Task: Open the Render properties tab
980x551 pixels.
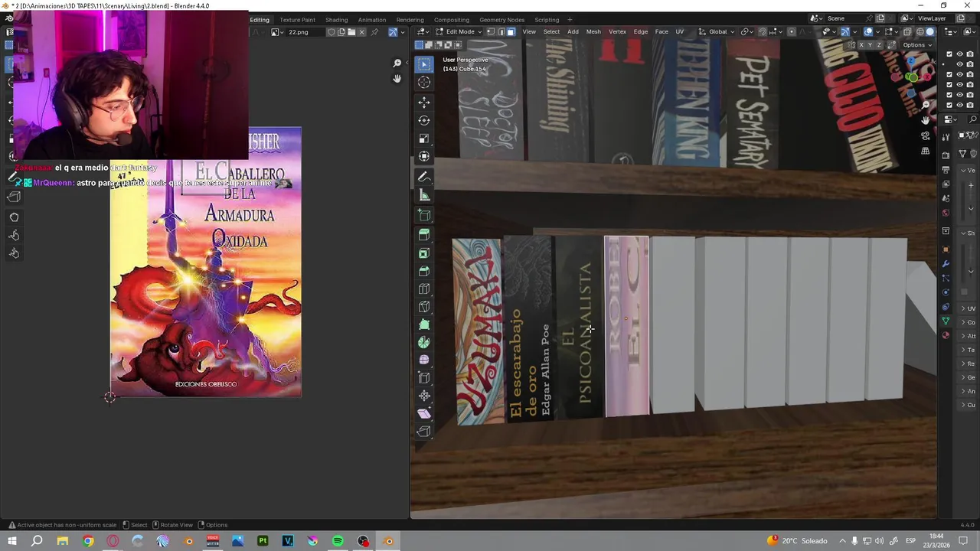Action: click(x=946, y=155)
